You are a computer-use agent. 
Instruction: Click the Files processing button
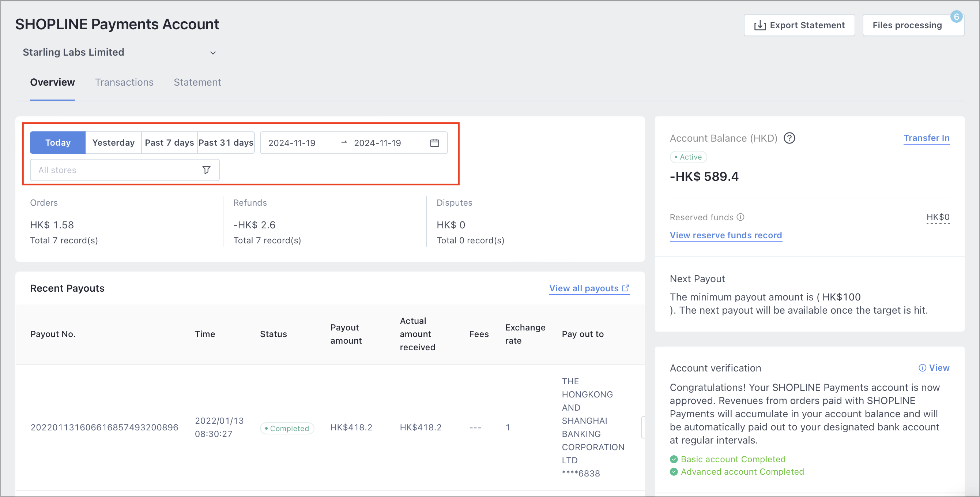[x=913, y=25]
